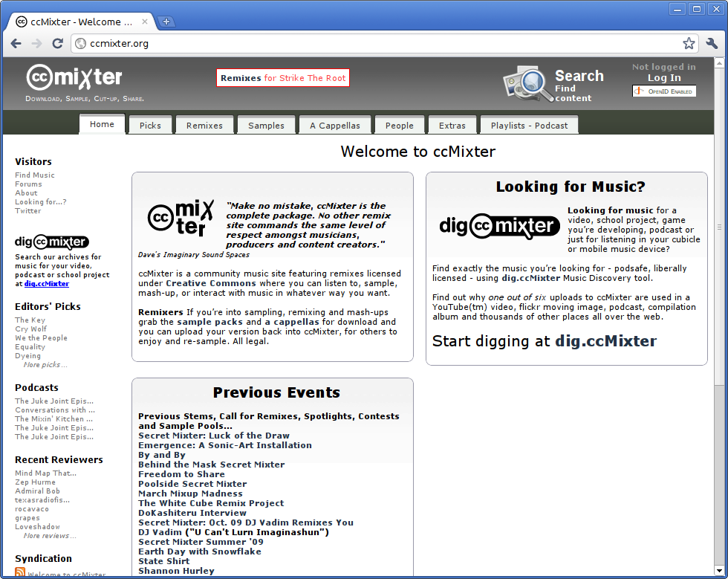Click the OpenID Enabled badge
Screen dimensions: 728x579
(x=664, y=91)
